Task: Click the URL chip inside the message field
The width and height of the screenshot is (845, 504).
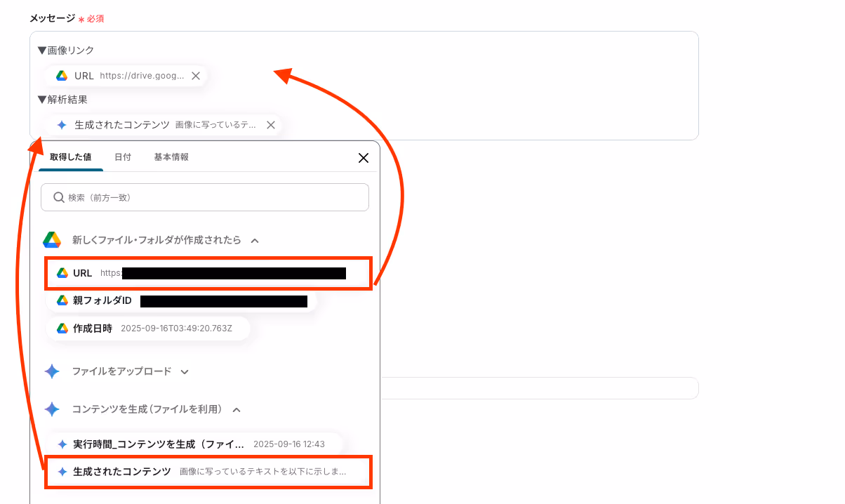Action: coord(126,76)
